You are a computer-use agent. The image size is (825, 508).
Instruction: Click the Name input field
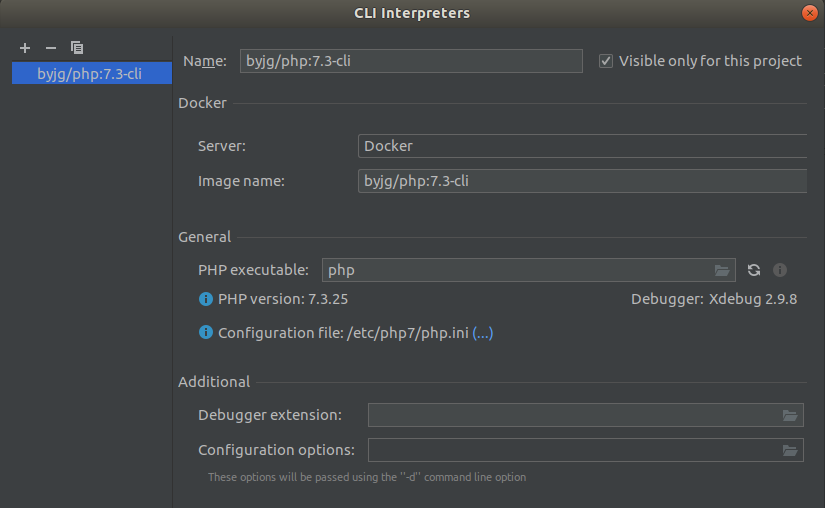click(x=410, y=61)
